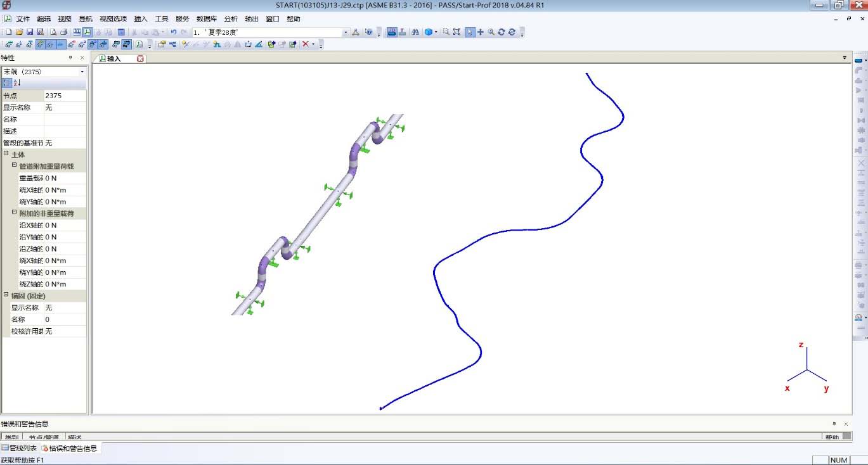
Task: Switch to the 管线列表 tab
Action: tap(20, 449)
